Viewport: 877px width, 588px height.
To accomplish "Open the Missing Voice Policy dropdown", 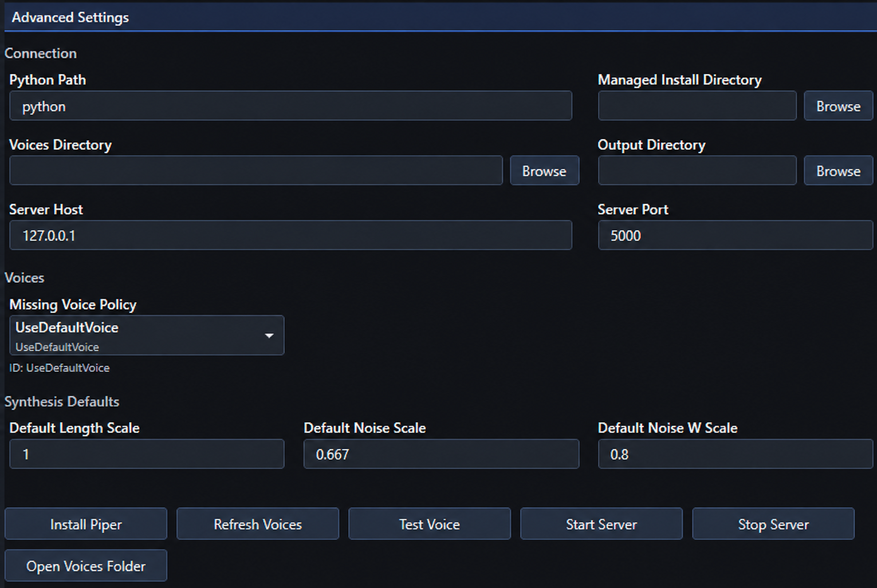I will (x=147, y=336).
